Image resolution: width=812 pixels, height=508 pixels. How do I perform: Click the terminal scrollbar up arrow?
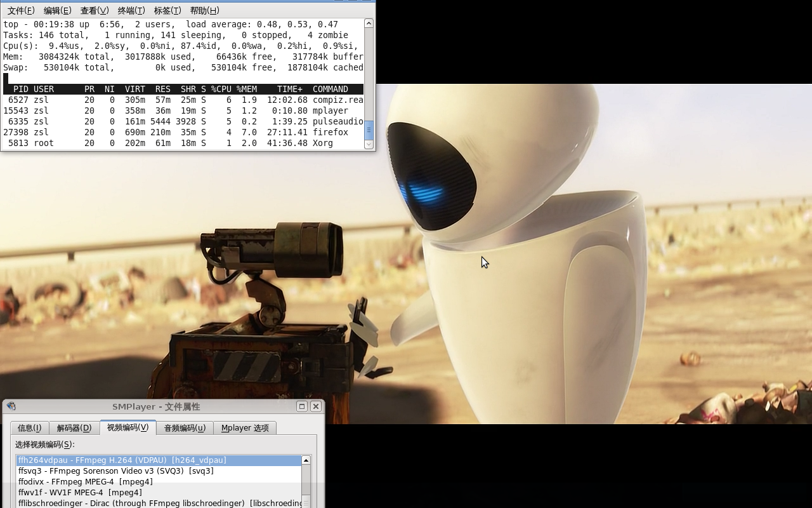369,23
